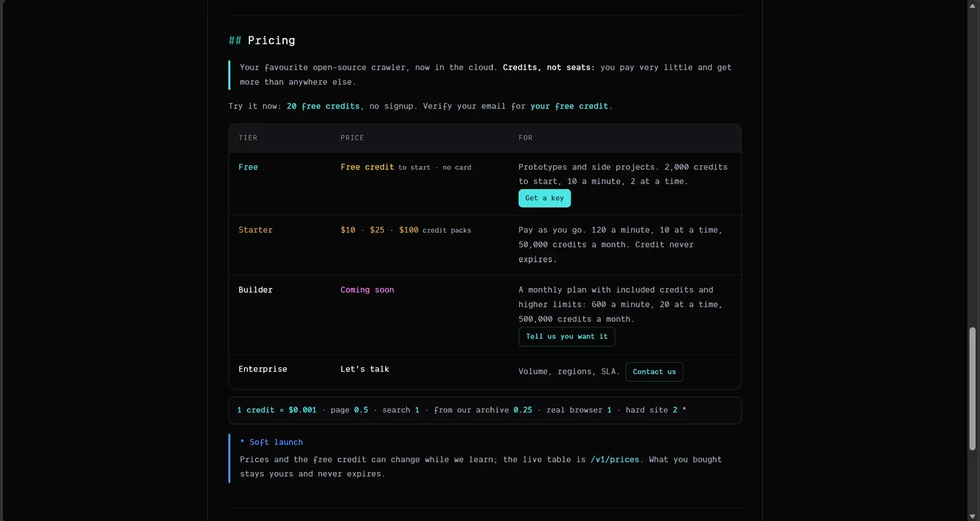Click the scrollbar up arrow
The image size is (980, 521).
click(x=973, y=6)
